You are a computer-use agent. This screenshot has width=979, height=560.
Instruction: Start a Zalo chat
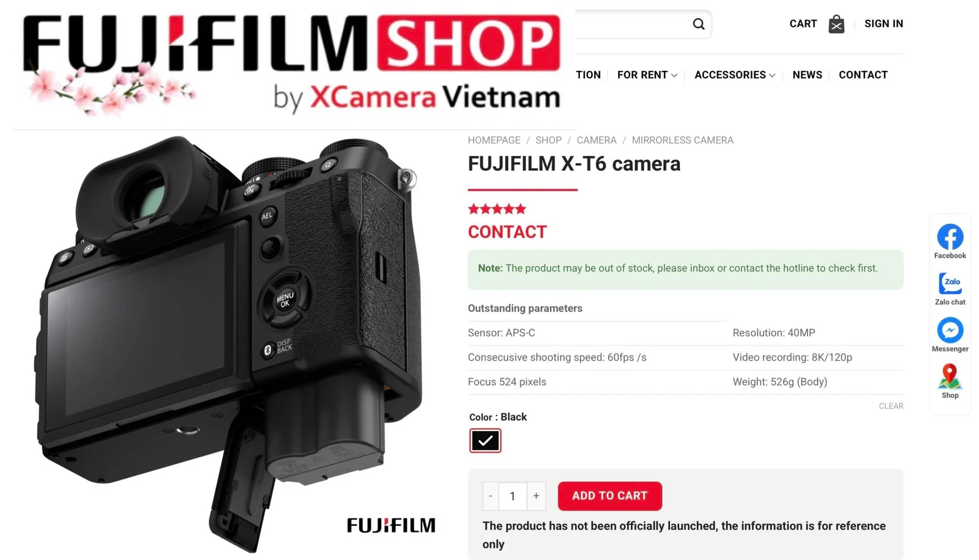(950, 283)
